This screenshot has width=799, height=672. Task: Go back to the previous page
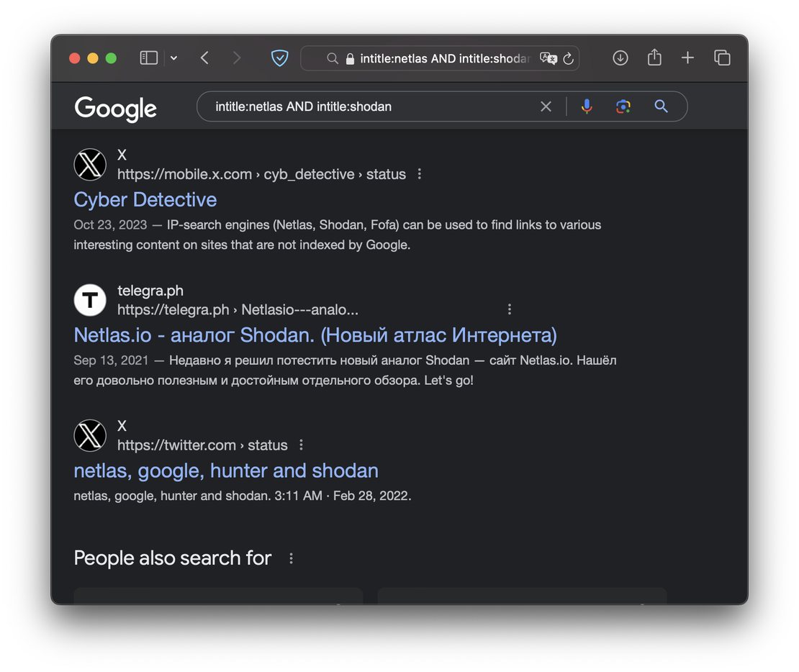(204, 58)
